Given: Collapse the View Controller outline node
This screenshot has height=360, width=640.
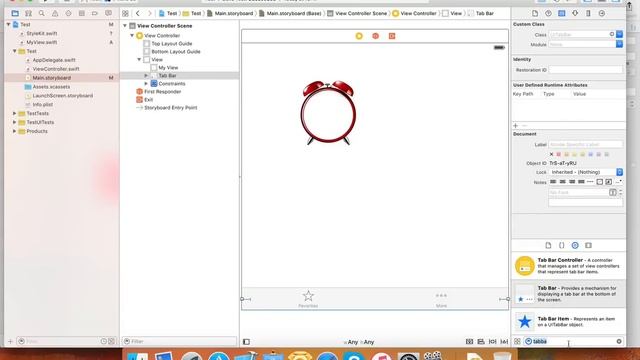Looking at the screenshot, I should point(132,36).
